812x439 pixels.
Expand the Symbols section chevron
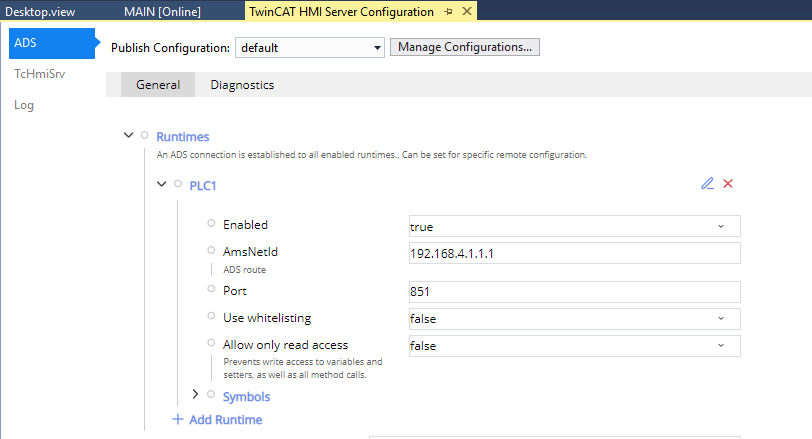point(195,394)
